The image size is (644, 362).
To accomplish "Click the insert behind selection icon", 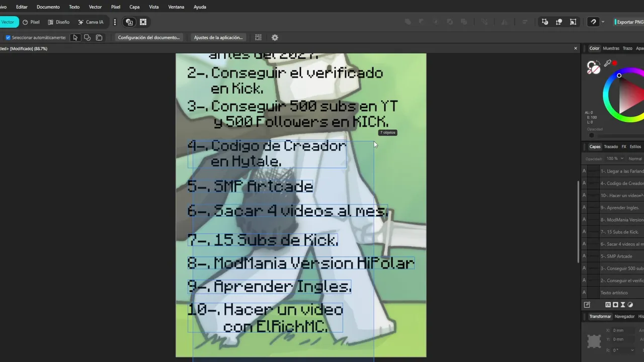I will [545, 22].
